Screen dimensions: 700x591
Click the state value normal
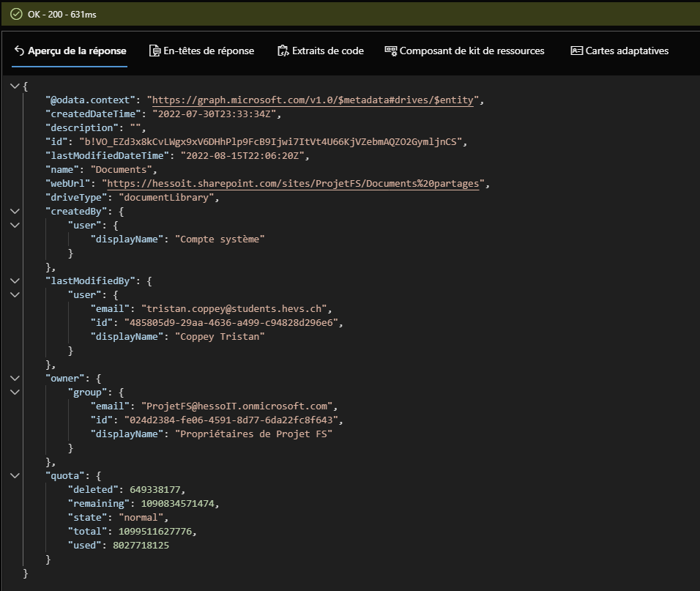click(x=141, y=517)
